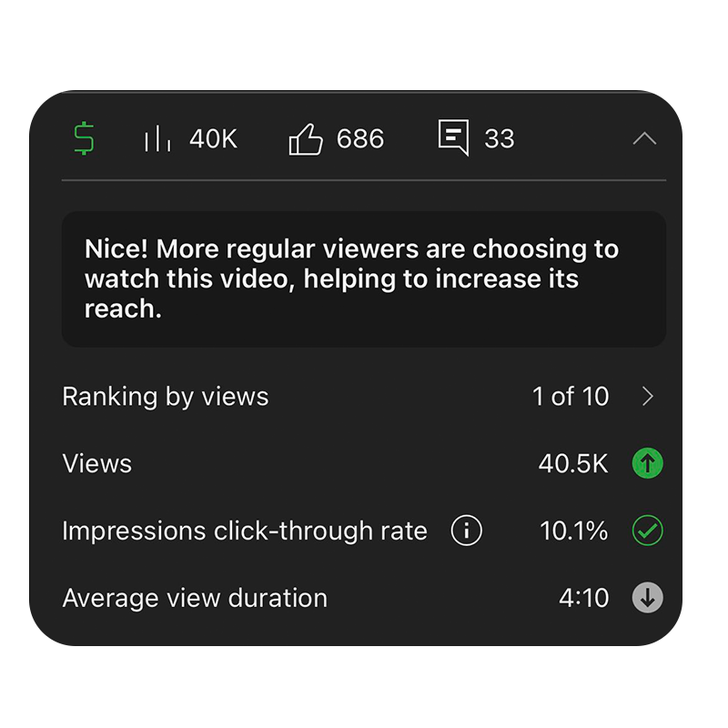Tap the green dollar monetization icon
This screenshot has width=728, height=728.
click(x=84, y=138)
